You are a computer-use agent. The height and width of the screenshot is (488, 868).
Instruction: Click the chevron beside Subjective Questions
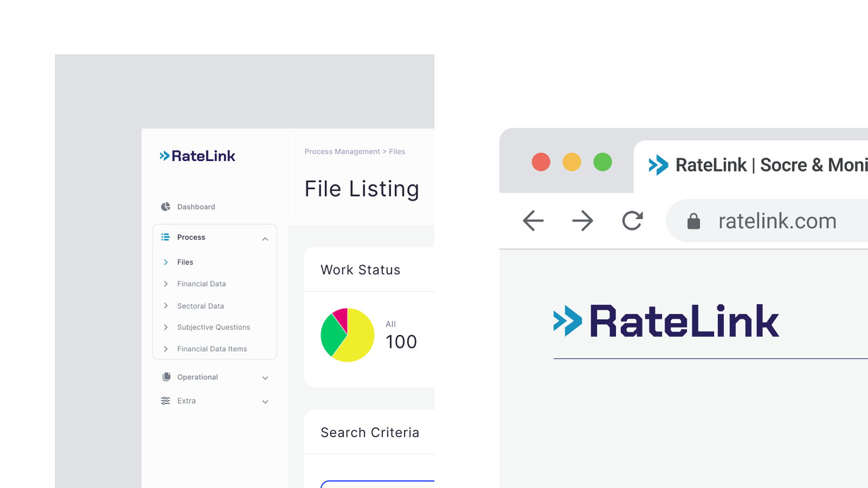(x=166, y=327)
